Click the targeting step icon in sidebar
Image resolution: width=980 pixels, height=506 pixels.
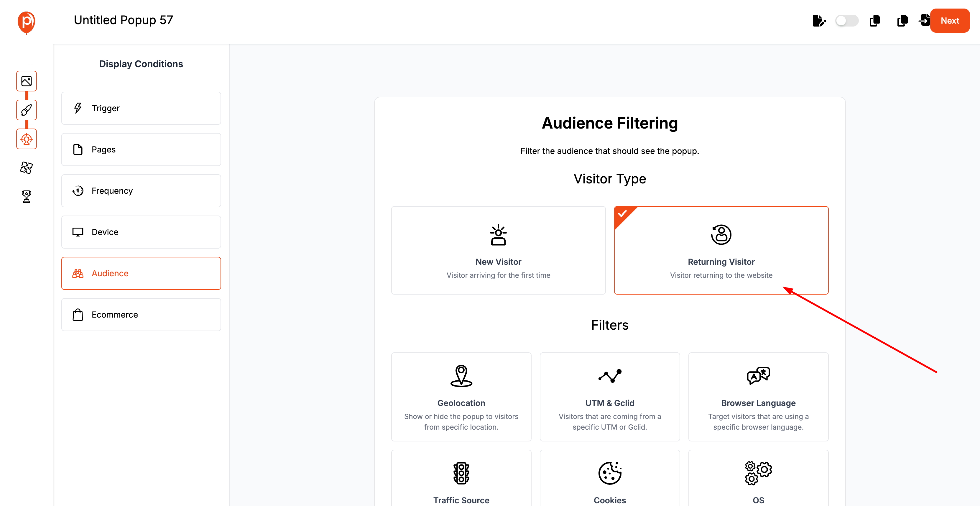pos(26,139)
